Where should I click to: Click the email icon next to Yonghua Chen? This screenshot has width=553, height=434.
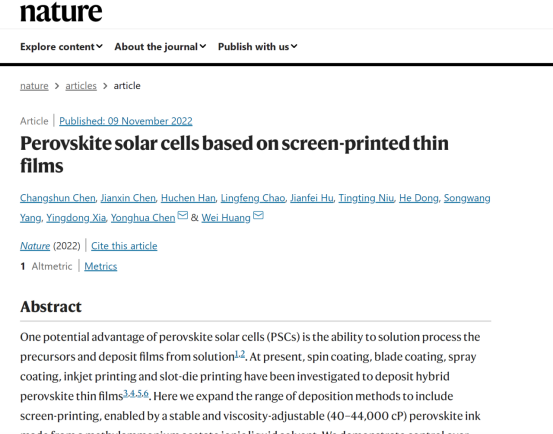[x=183, y=215]
